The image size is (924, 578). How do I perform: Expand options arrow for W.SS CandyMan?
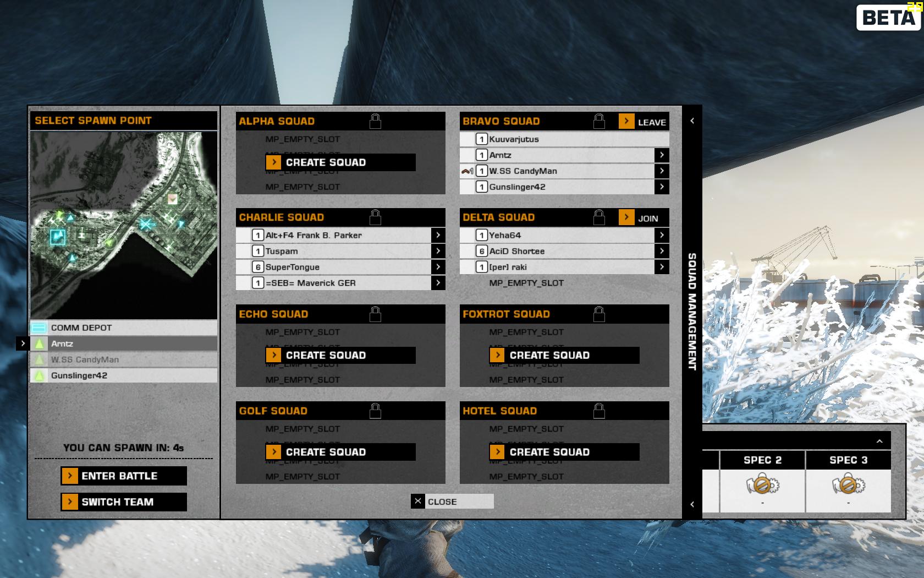coord(662,171)
